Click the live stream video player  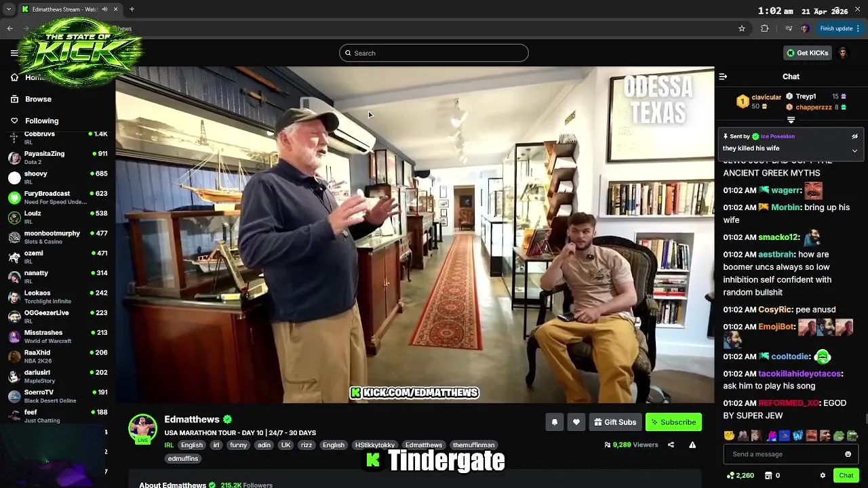click(414, 235)
